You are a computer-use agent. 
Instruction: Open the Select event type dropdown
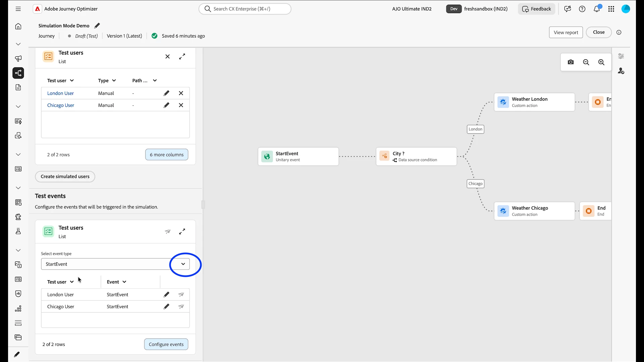(115, 264)
